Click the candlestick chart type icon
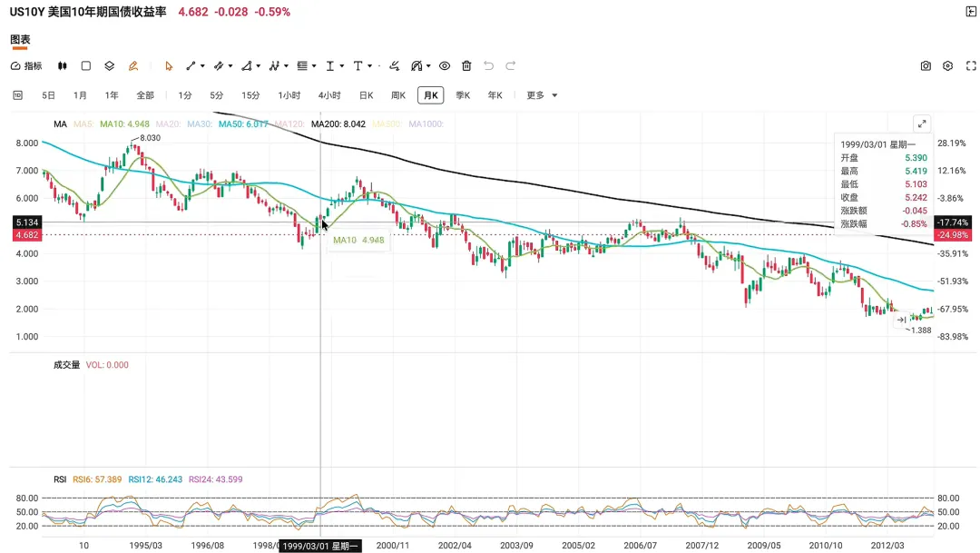The width and height of the screenshot is (980, 553). click(62, 65)
